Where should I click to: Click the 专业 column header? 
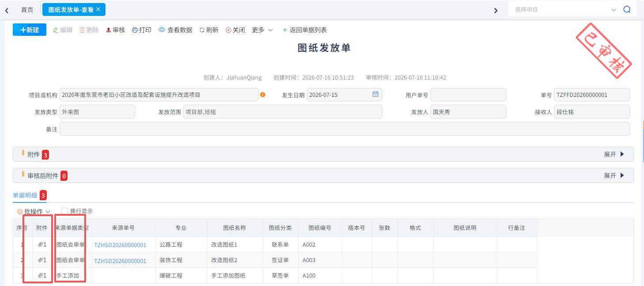pos(181,228)
